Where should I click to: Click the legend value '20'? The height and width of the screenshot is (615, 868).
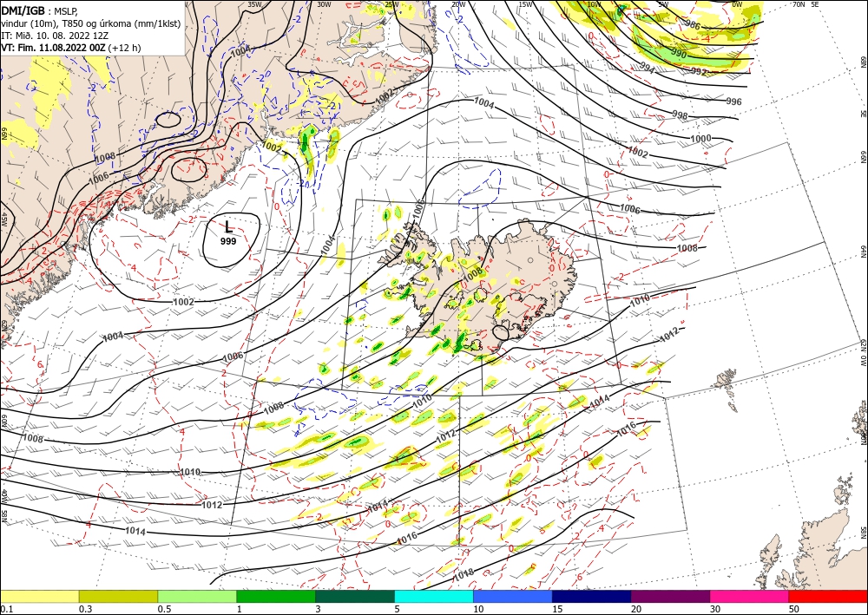[x=636, y=609]
